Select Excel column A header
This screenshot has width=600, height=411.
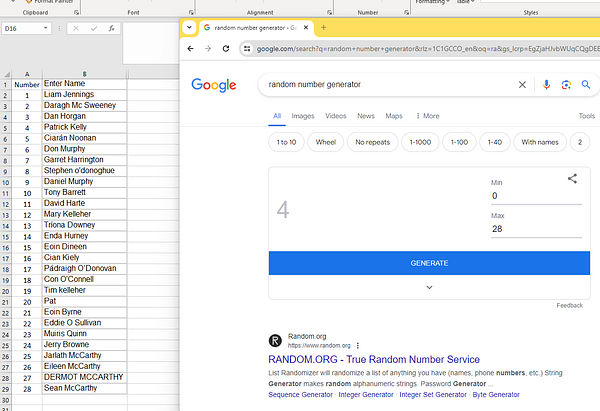tap(27, 74)
